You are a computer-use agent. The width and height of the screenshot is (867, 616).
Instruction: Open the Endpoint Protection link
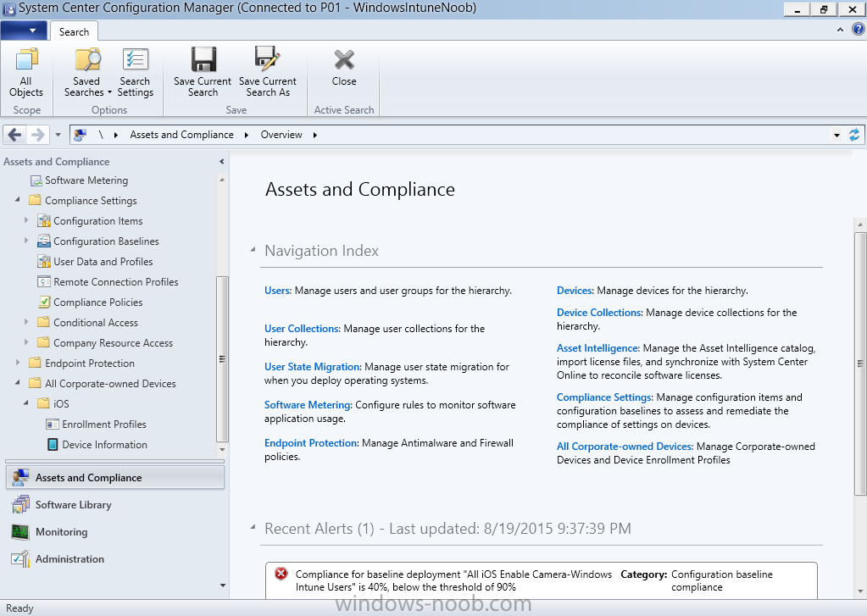(x=311, y=443)
